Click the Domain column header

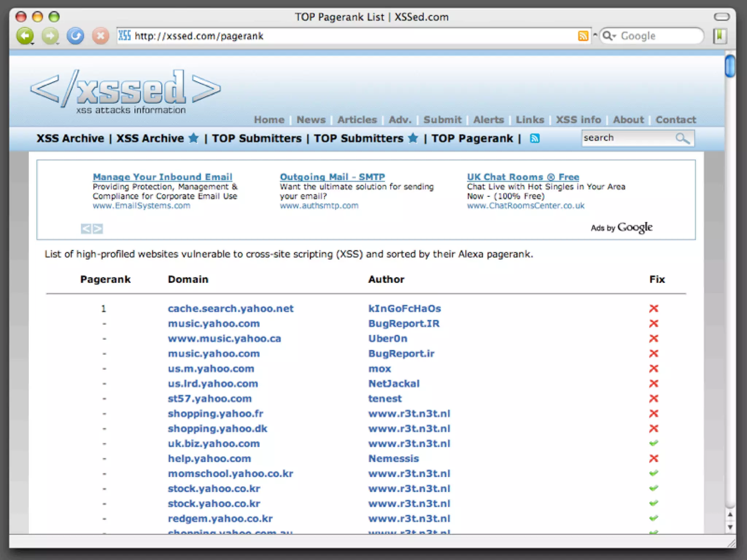coord(188,279)
